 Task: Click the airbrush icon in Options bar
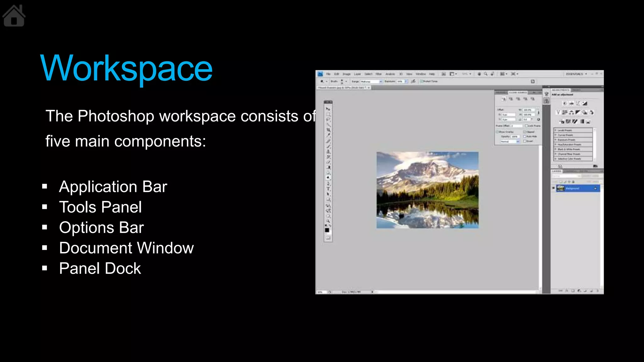[x=413, y=81]
